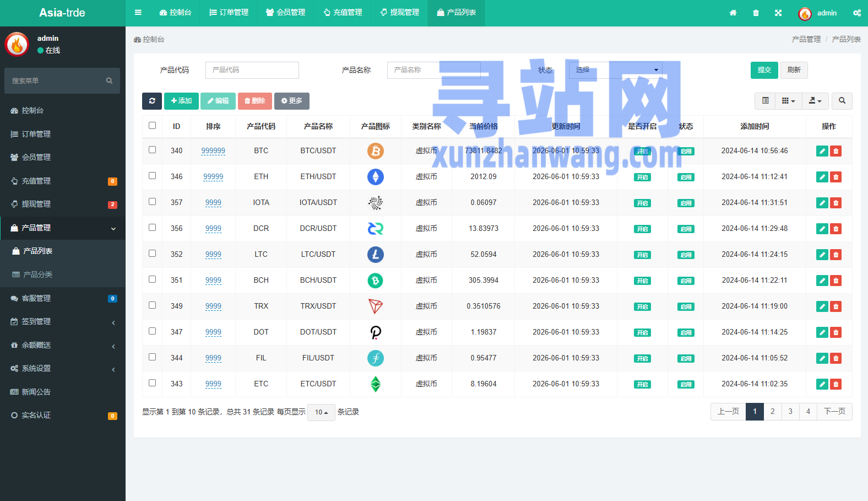Screen dimensions: 868x501
Task: Toggle fullscreen expand icon in top bar
Action: [x=778, y=13]
